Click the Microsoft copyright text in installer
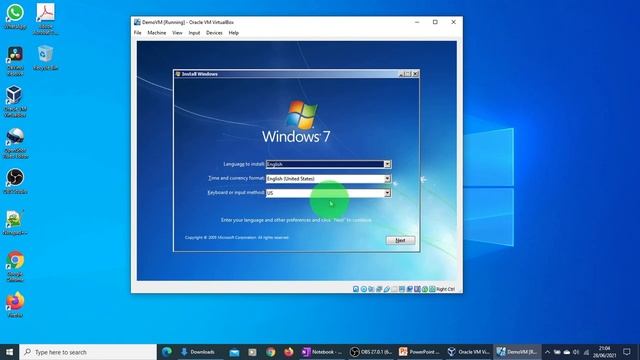The width and height of the screenshot is (640, 360). coord(237,237)
